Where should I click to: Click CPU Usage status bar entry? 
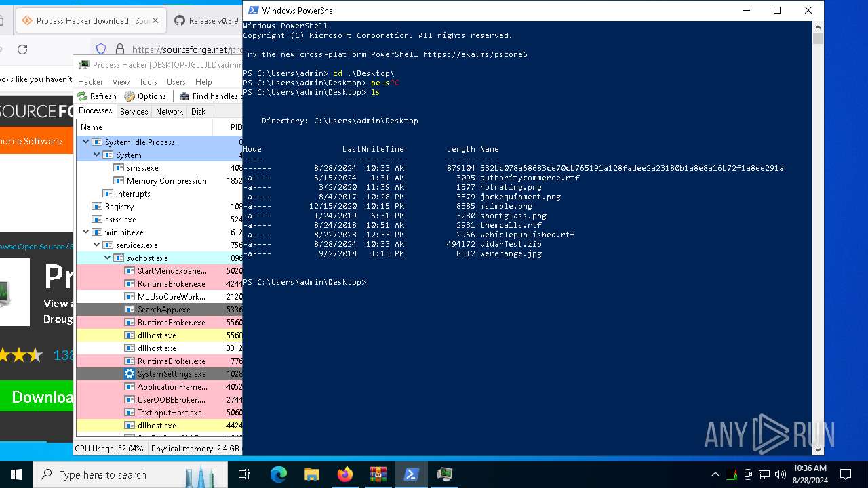click(109, 449)
